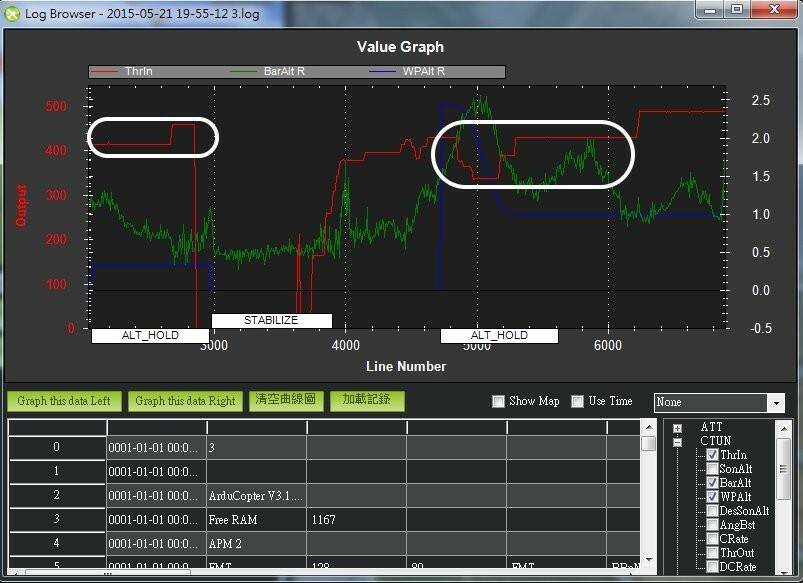Image resolution: width=803 pixels, height=583 pixels.
Task: Click the STABILIZE mode marker on graph
Action: point(271,321)
